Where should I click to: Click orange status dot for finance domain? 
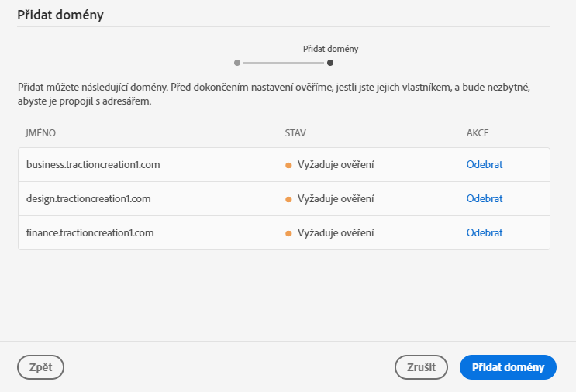click(x=288, y=233)
